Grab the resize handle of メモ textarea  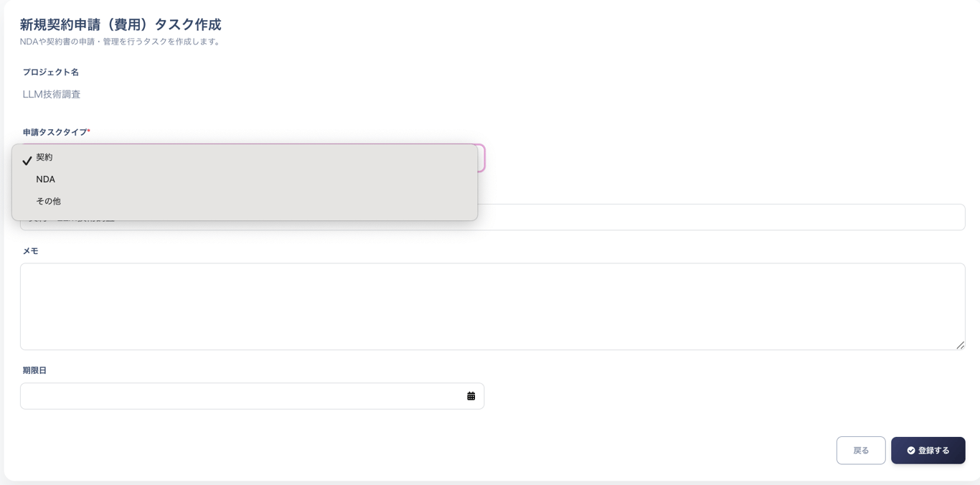pyautogui.click(x=960, y=345)
